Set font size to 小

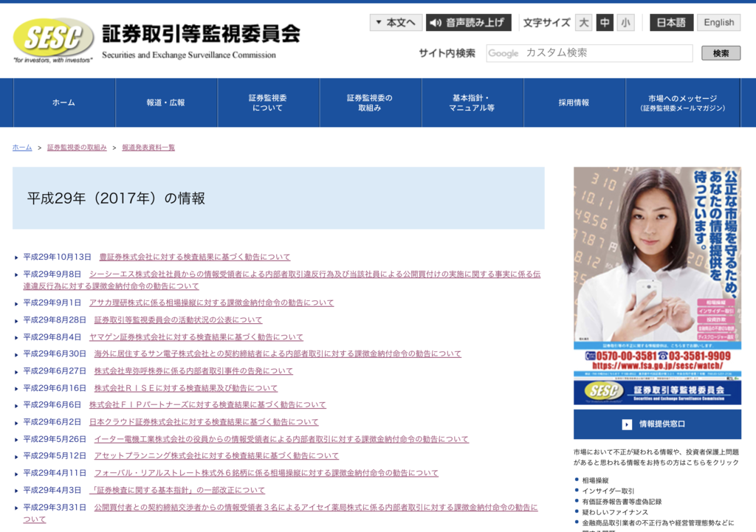[x=626, y=23]
